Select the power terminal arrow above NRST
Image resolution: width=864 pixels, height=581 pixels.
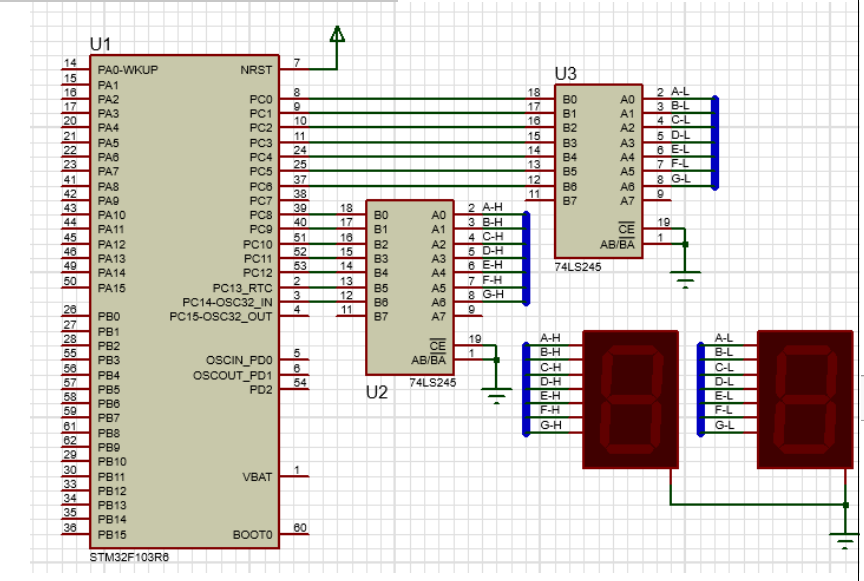coord(337,34)
